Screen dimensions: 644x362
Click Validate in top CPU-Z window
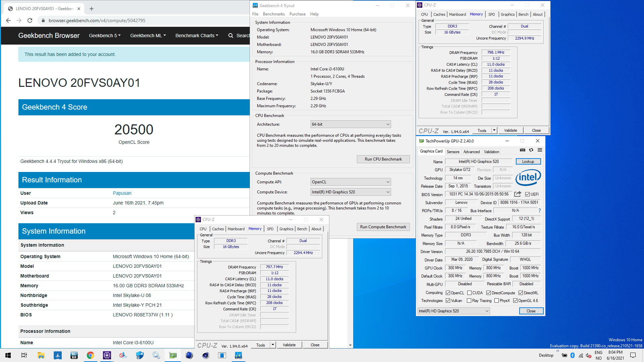click(x=511, y=130)
